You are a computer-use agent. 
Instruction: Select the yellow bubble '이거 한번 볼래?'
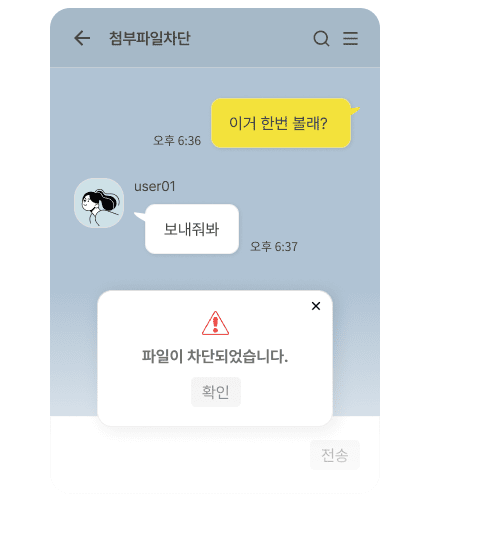pos(281,123)
